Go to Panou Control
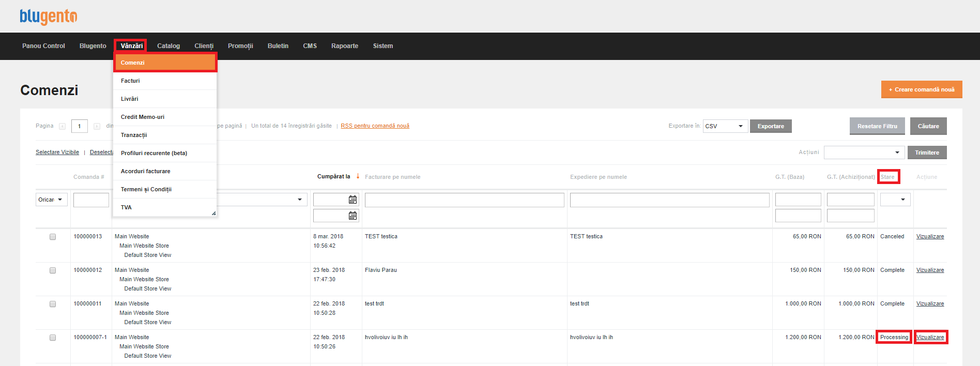Screen dimensions: 980x366 pyautogui.click(x=43, y=46)
